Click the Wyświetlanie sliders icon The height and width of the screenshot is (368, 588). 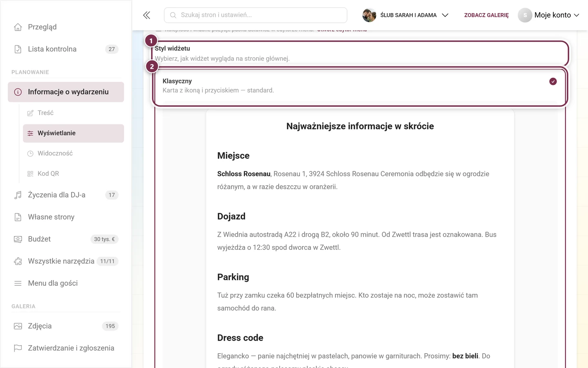point(30,133)
